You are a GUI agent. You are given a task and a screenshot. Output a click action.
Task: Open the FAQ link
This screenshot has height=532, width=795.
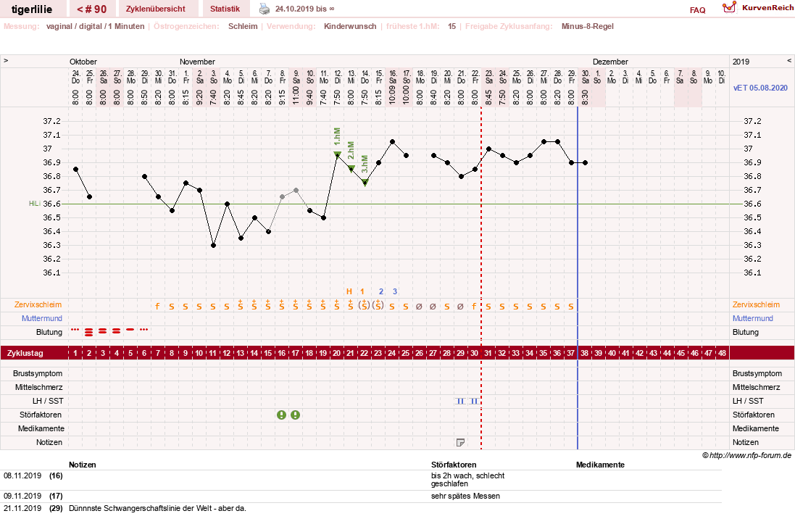point(698,10)
